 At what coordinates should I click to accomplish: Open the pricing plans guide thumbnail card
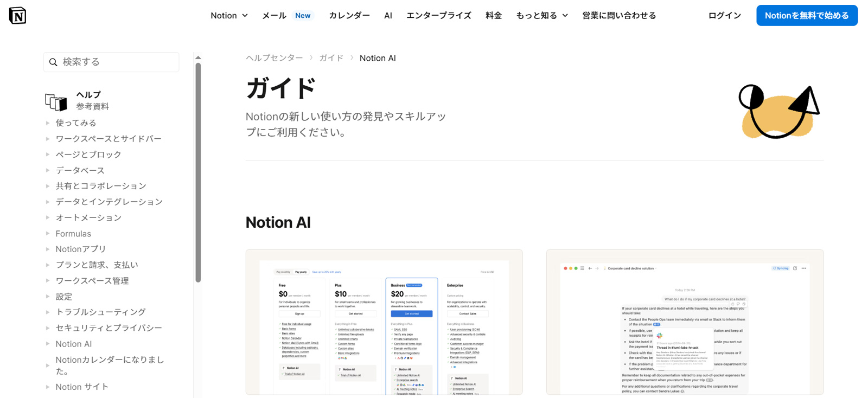coord(384,322)
